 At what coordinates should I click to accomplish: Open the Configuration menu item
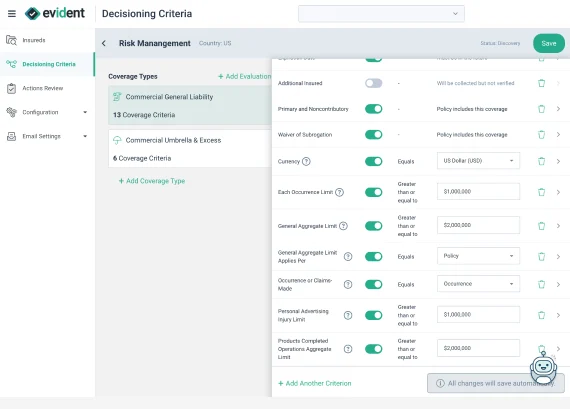[x=47, y=112]
